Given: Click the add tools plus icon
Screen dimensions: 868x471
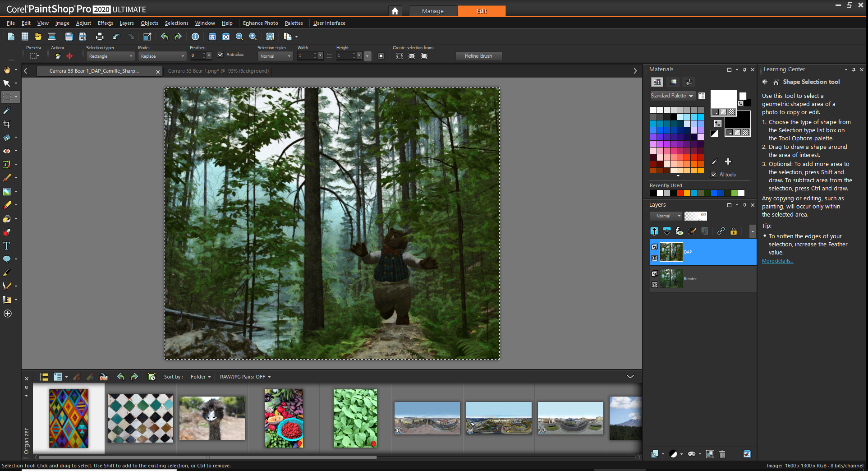Looking at the screenshot, I should 8,314.
